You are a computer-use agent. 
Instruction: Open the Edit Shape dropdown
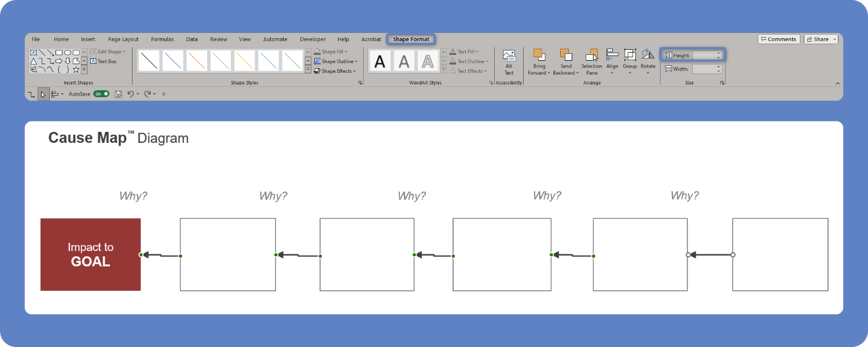107,51
